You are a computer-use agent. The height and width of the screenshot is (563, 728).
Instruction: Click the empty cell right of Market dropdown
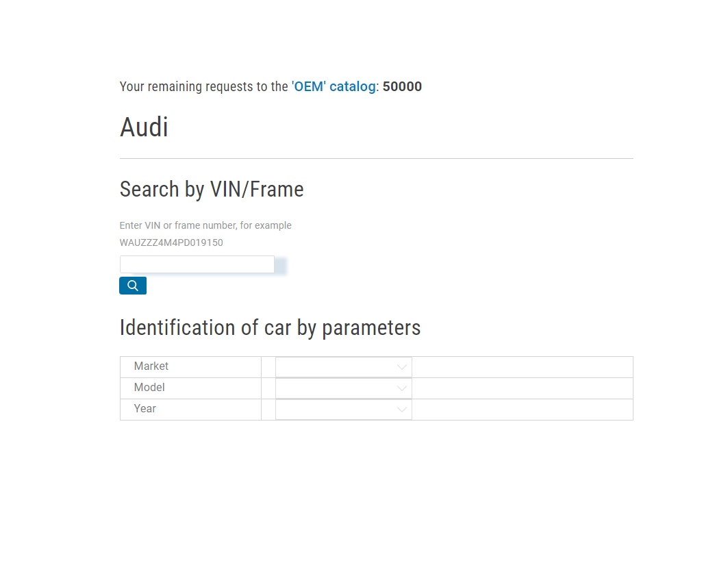tap(522, 367)
